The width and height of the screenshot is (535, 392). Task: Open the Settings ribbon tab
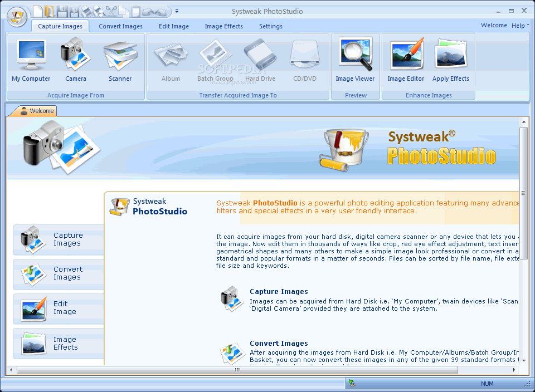tap(271, 26)
